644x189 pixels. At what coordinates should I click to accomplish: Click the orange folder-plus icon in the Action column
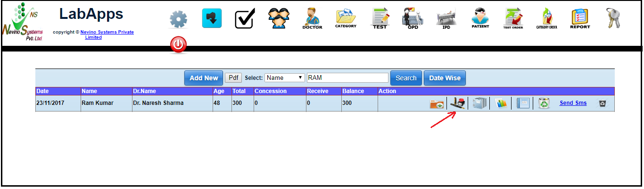(x=437, y=103)
